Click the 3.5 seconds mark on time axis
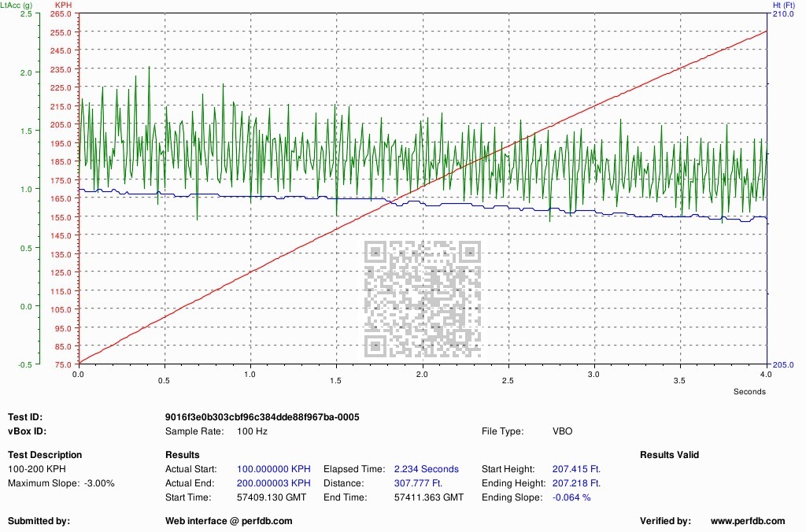Image resolution: width=806 pixels, height=532 pixels. point(679,376)
